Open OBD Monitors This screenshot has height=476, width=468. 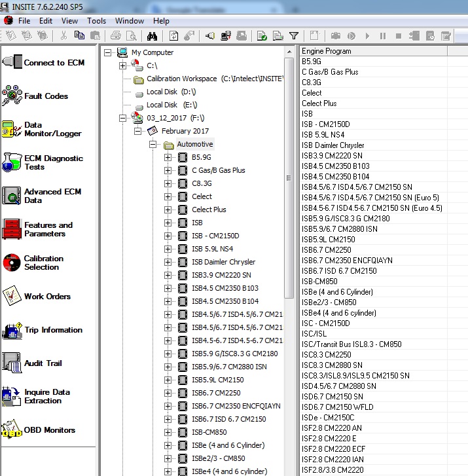pyautogui.click(x=39, y=430)
